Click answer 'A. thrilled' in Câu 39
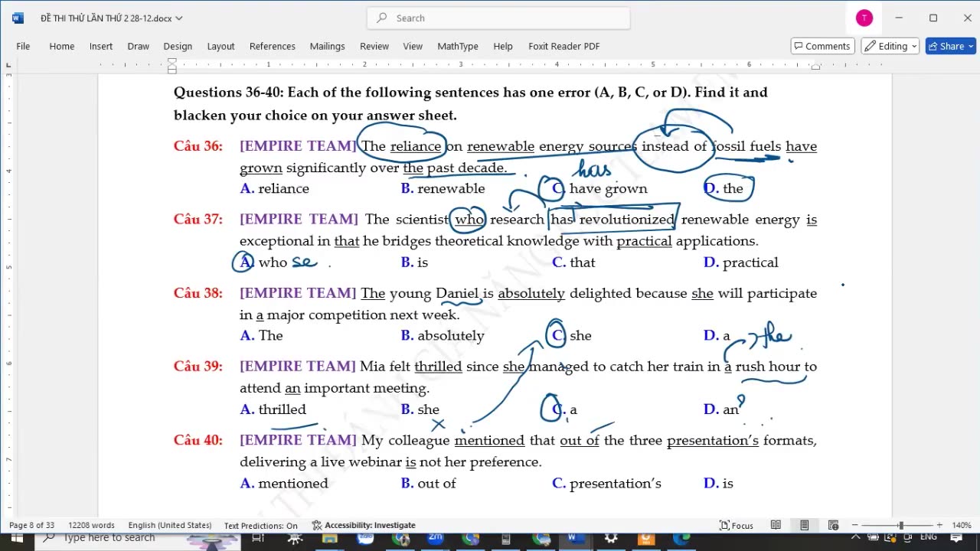The image size is (980, 551). [x=273, y=409]
